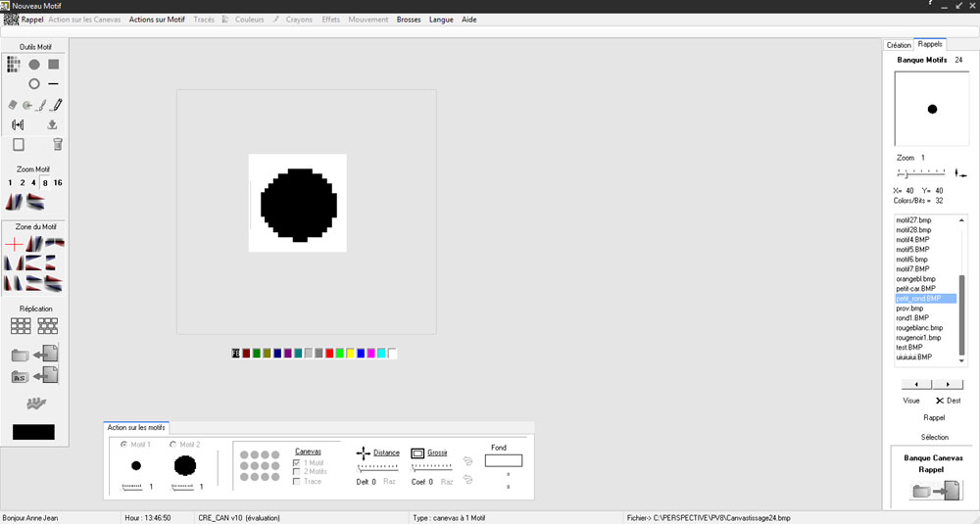Enable the 2 Motifs checkbox
The image size is (980, 524).
coord(298,472)
